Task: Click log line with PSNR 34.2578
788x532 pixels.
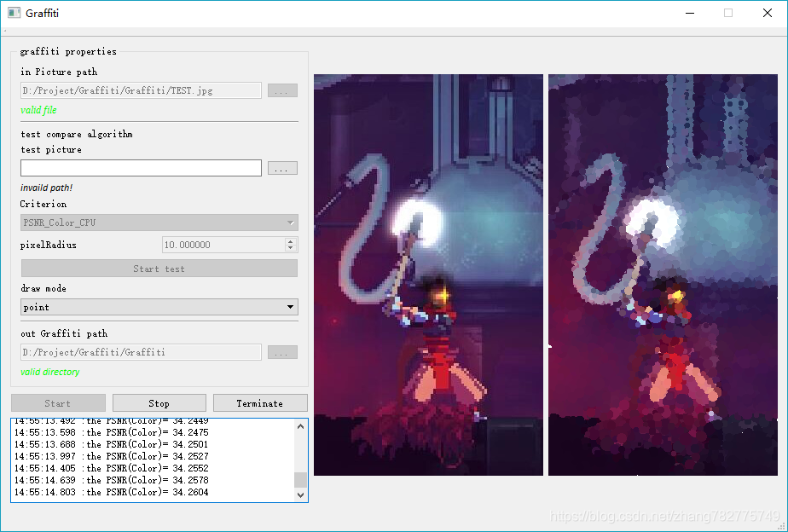Action: [111, 480]
